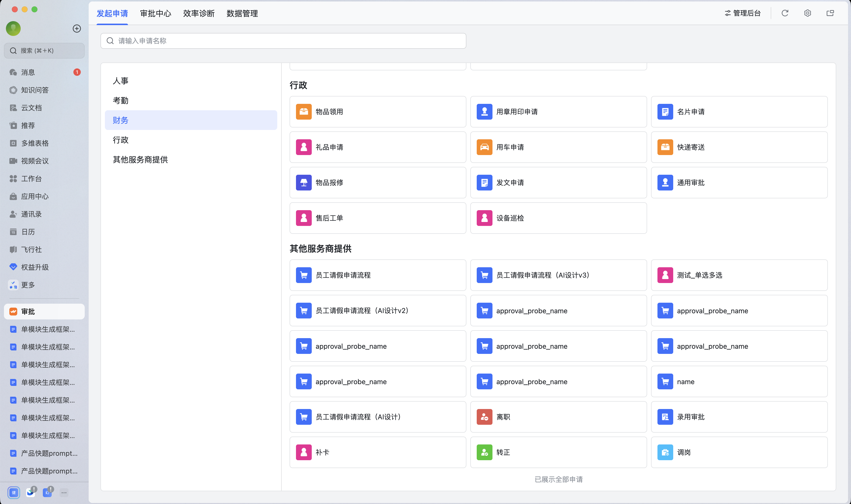Open 员工请假申请流程（AI设计） card
The width and height of the screenshot is (851, 504).
click(378, 417)
